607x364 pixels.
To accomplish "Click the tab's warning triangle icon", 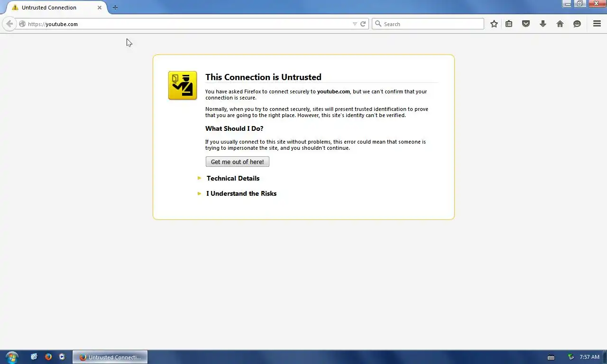I will (15, 8).
